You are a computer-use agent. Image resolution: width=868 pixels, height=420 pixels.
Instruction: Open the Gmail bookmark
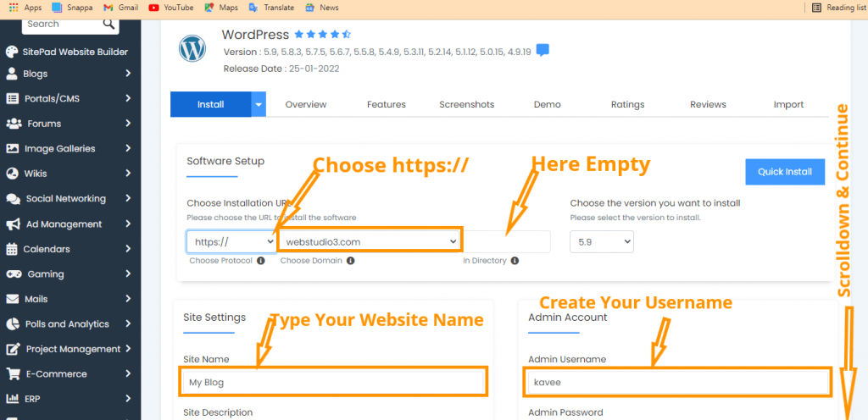(120, 8)
